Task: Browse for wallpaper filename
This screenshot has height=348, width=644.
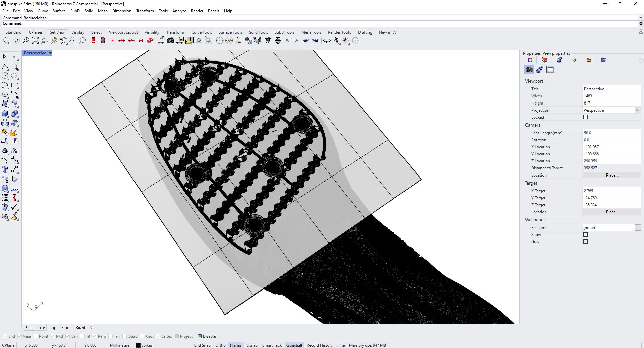Action: 637,228
